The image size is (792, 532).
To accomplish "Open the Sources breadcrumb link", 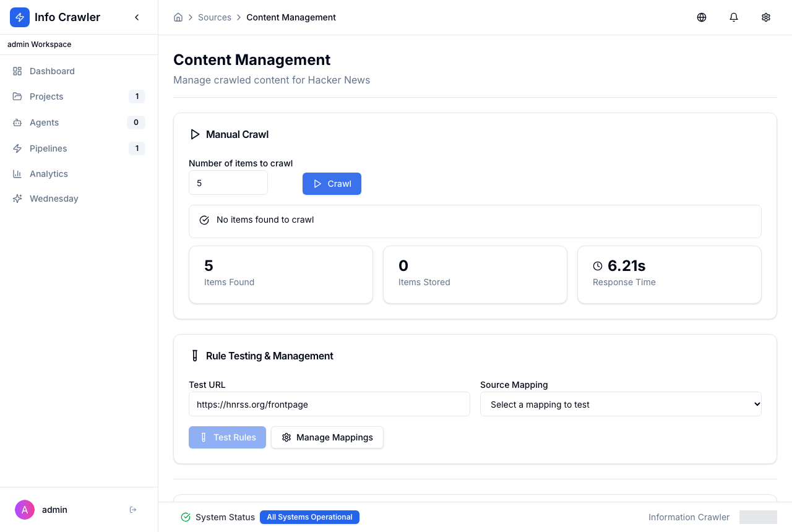I will (215, 17).
